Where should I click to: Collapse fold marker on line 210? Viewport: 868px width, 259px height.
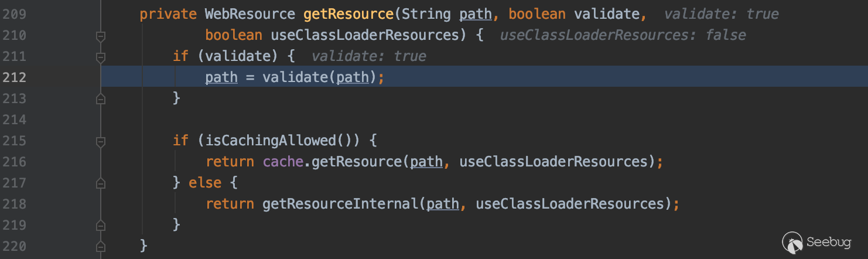click(x=101, y=36)
